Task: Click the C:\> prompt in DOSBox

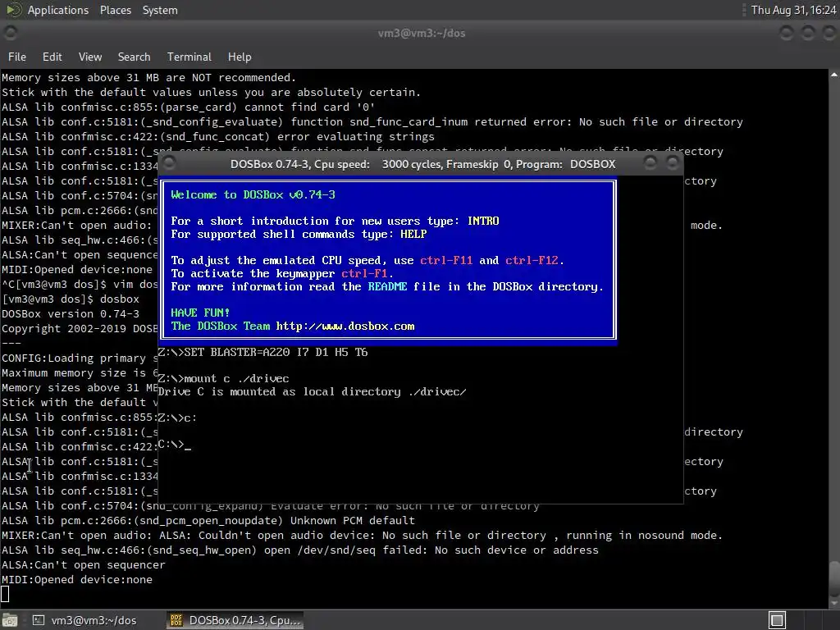Action: pyautogui.click(x=171, y=444)
